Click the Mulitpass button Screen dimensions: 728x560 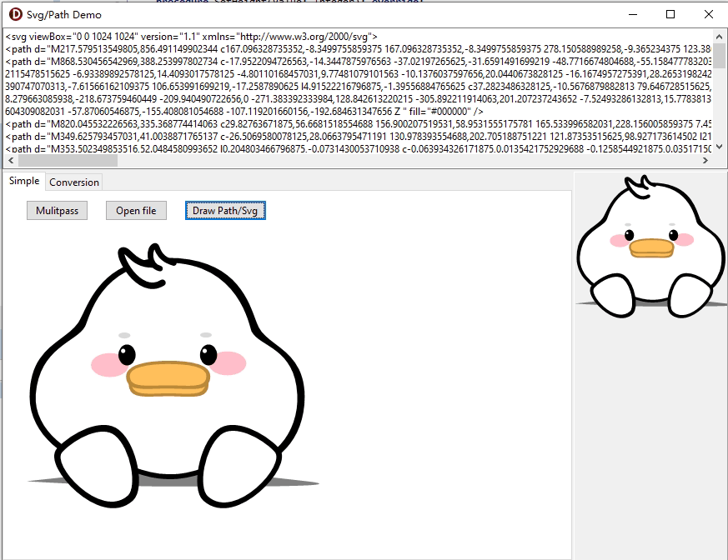point(57,211)
